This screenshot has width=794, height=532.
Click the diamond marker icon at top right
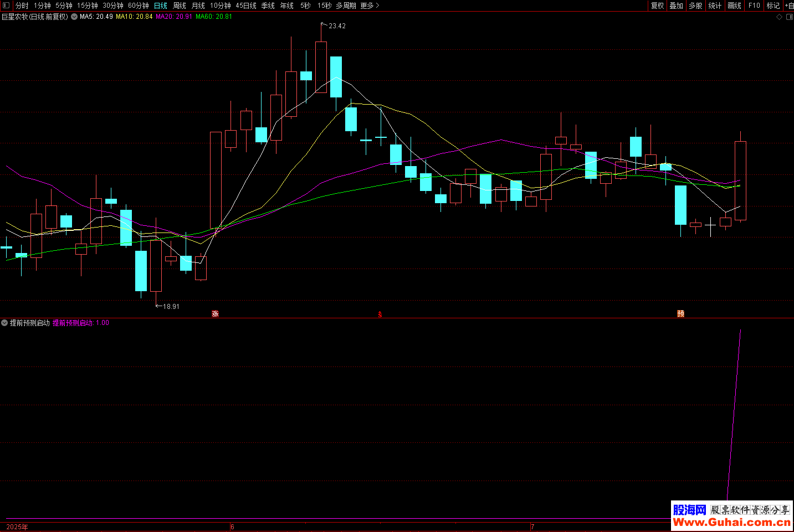pos(779,17)
